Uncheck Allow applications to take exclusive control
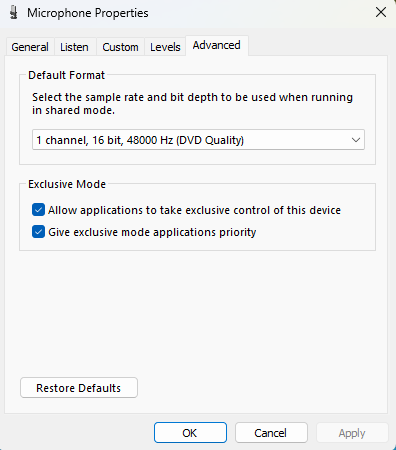The height and width of the screenshot is (450, 396). tap(38, 210)
